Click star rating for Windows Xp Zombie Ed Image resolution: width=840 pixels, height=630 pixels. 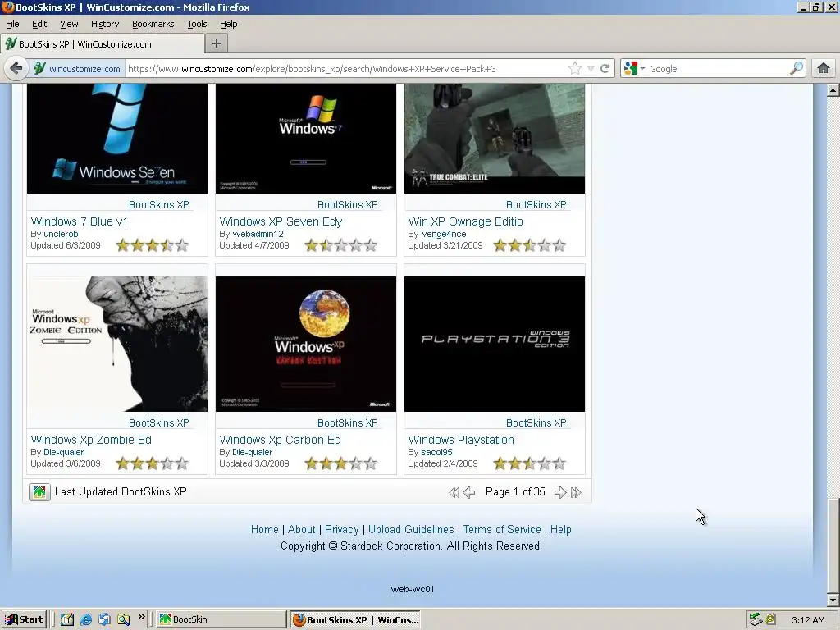(152, 463)
